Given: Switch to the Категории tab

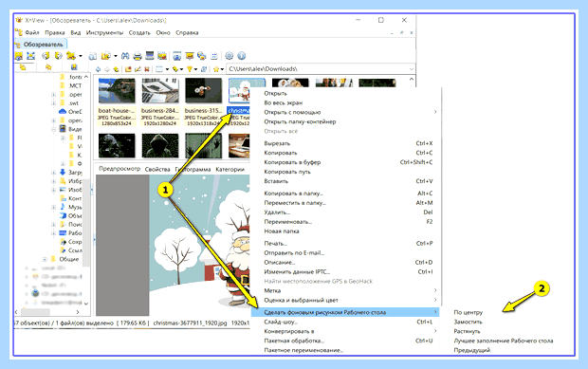Looking at the screenshot, I should (230, 170).
